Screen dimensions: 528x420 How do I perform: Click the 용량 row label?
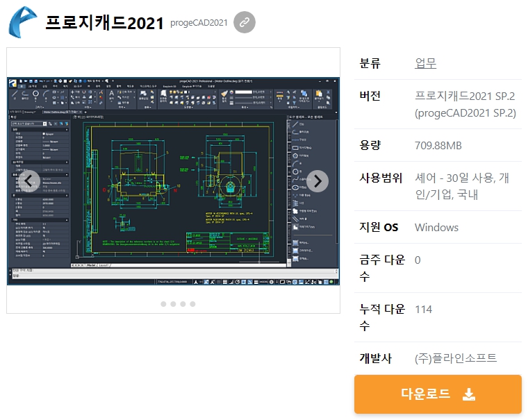coord(370,145)
